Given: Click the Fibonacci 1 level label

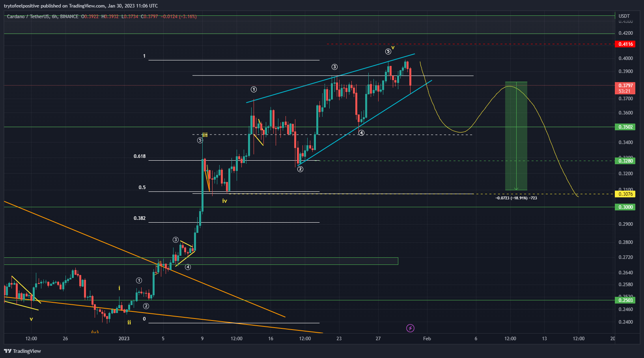Looking at the screenshot, I should click(144, 56).
